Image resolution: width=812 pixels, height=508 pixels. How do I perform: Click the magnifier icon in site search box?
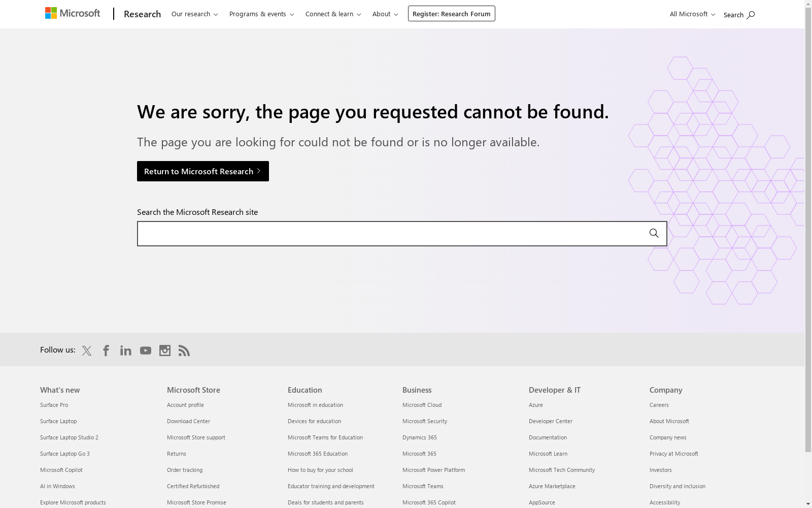[654, 233]
